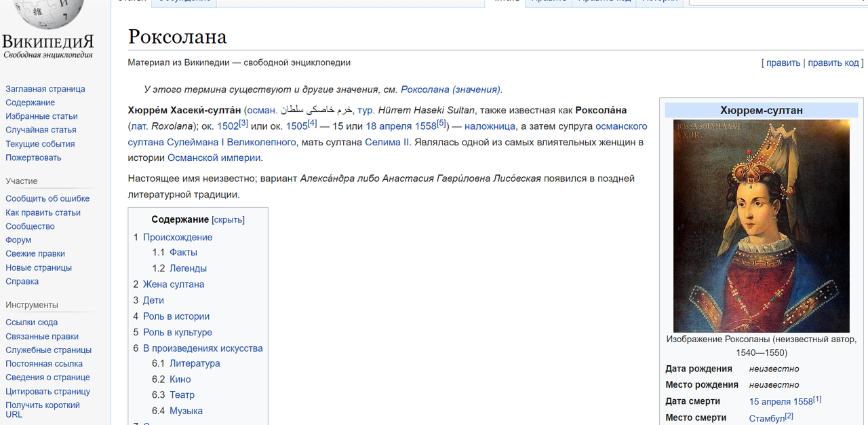Open Сведения о странице link
Screen dimensions: 868x425
coord(47,377)
